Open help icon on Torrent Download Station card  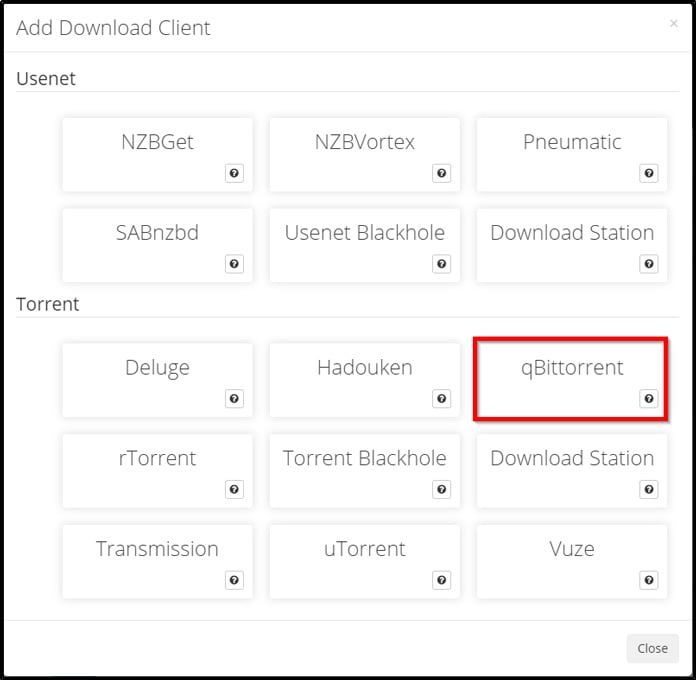(649, 490)
